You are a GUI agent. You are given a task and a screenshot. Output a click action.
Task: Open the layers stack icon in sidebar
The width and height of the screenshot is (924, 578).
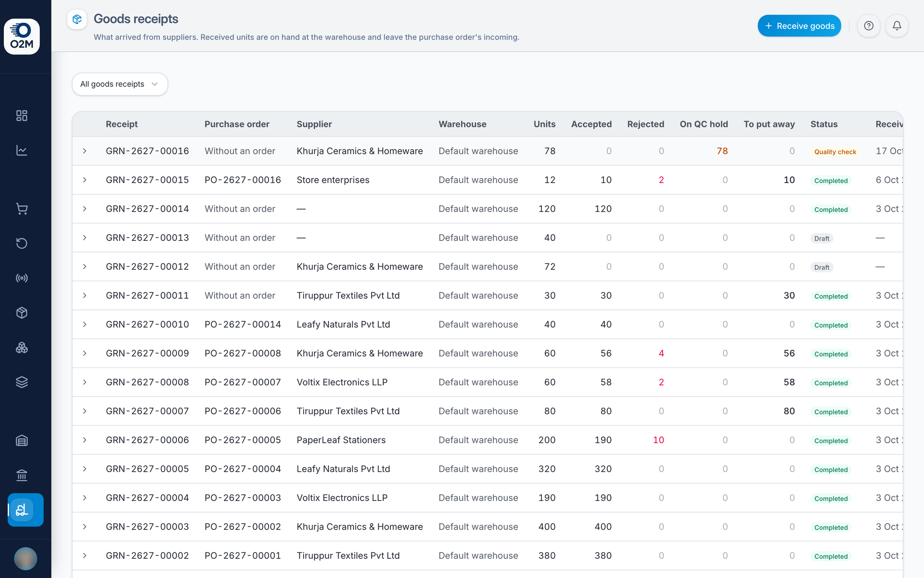pos(22,382)
